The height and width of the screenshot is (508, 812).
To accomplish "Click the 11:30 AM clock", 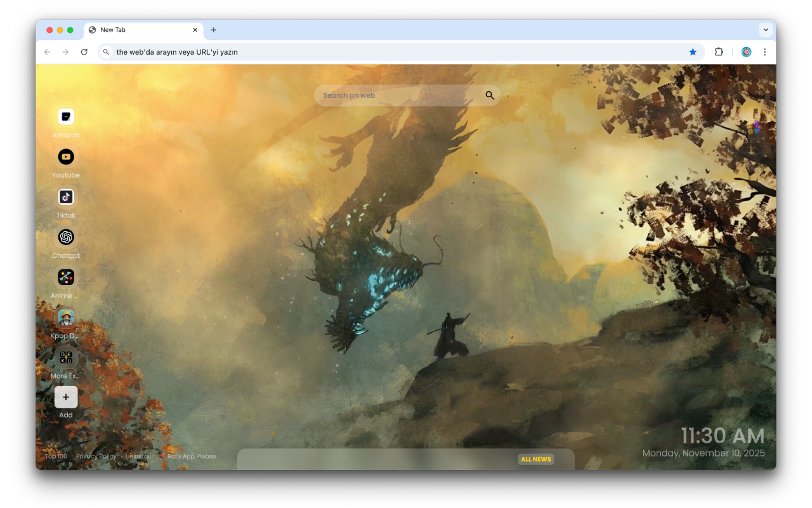I will click(x=723, y=436).
